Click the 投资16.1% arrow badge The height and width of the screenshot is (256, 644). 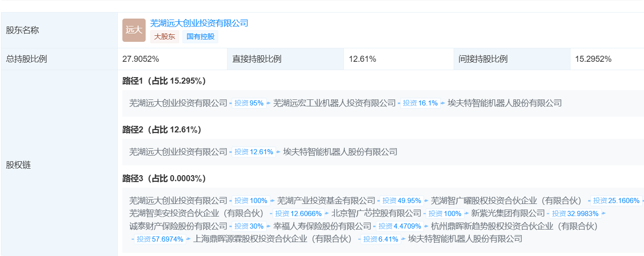421,103
